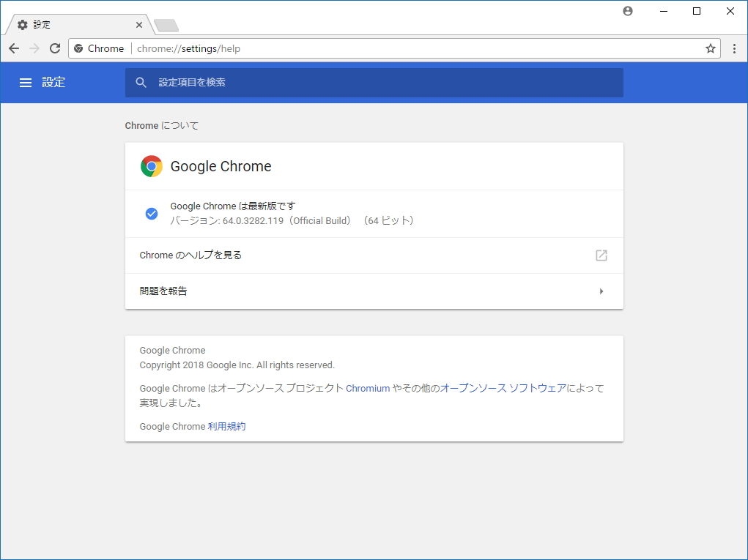748x560 pixels.
Task: Click the back navigation arrow
Action: click(13, 48)
